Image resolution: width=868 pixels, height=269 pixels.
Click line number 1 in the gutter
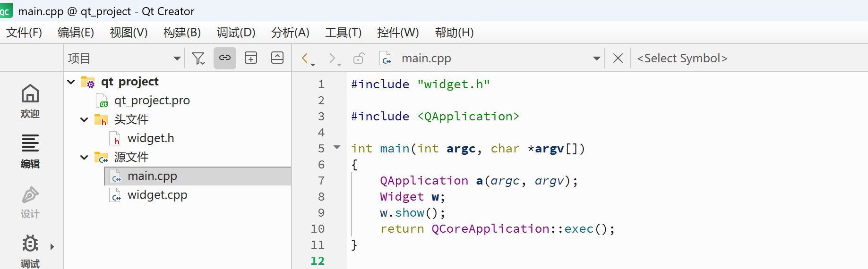pyautogui.click(x=321, y=84)
